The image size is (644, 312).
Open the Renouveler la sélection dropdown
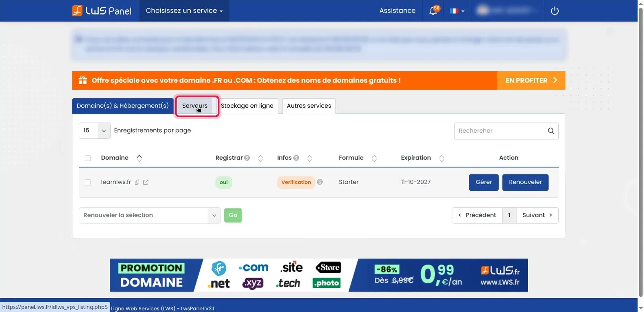150,215
